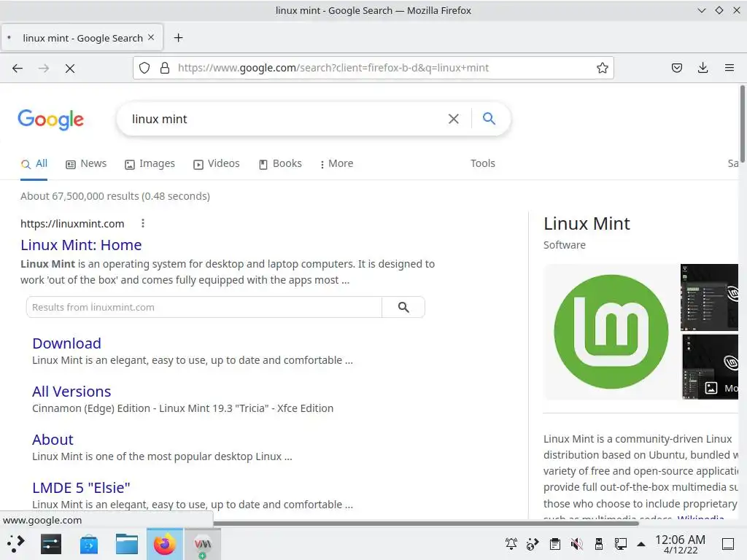Save page to Pocket
This screenshot has height=560, width=747.
pyautogui.click(x=676, y=68)
